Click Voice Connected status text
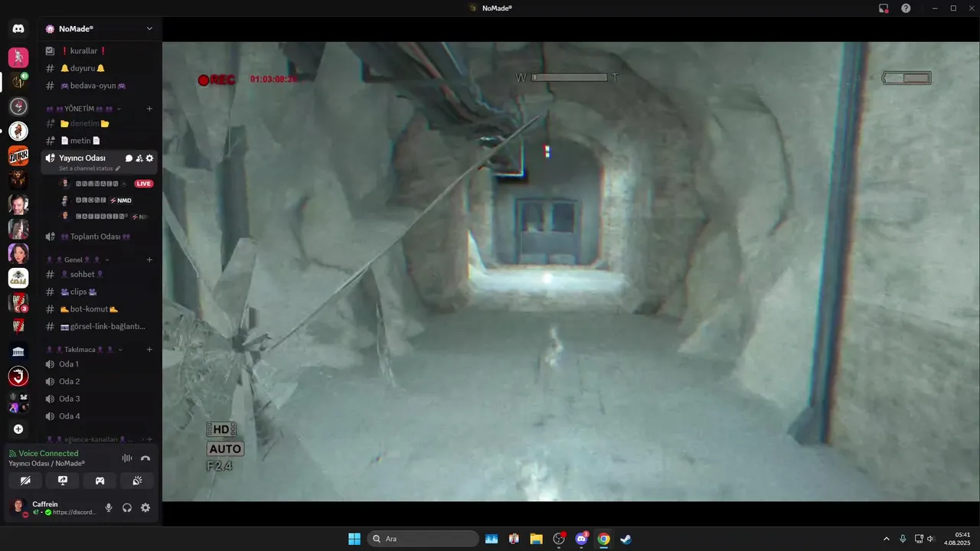980x551 pixels. (48, 453)
